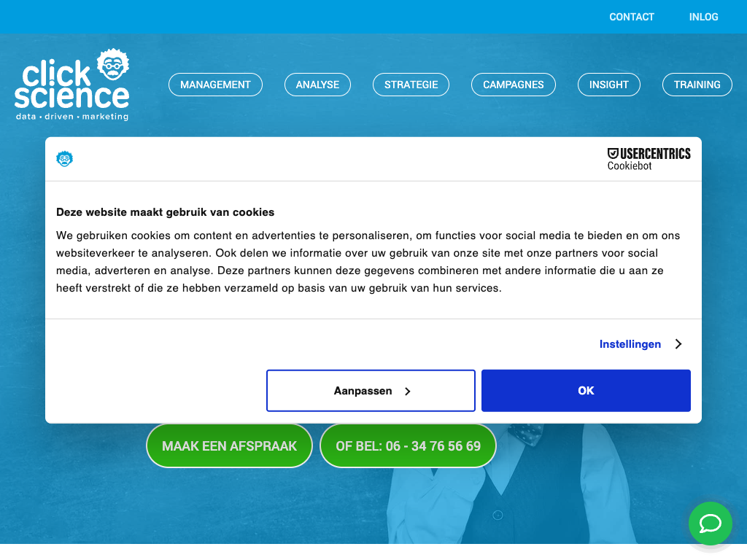Open the green chat bubble widget

tap(710, 524)
